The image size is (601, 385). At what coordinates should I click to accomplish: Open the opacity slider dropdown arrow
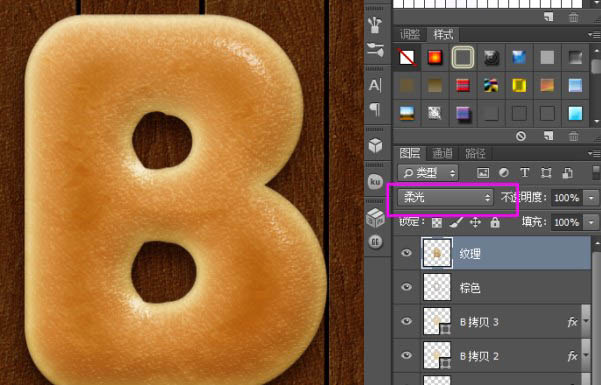pos(591,198)
